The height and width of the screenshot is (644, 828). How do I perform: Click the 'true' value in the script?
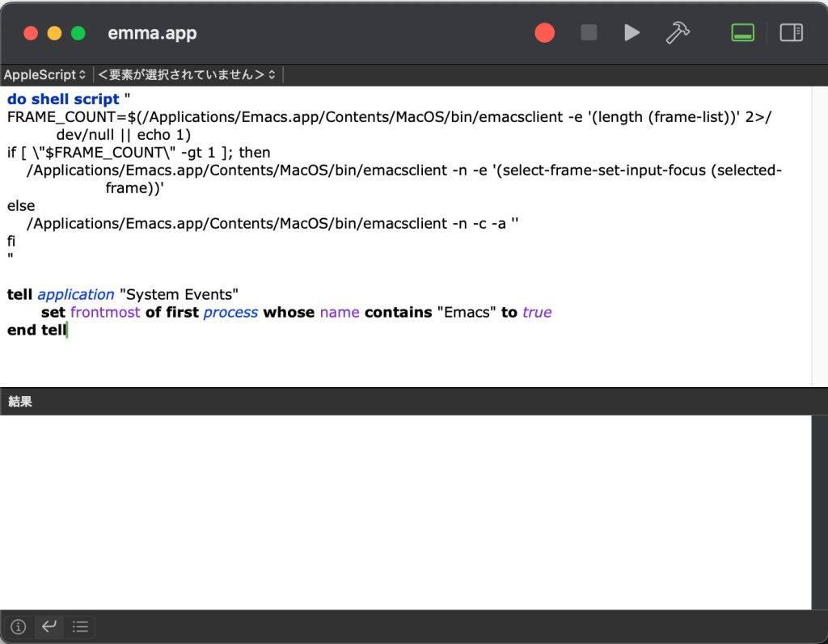pyautogui.click(x=537, y=313)
